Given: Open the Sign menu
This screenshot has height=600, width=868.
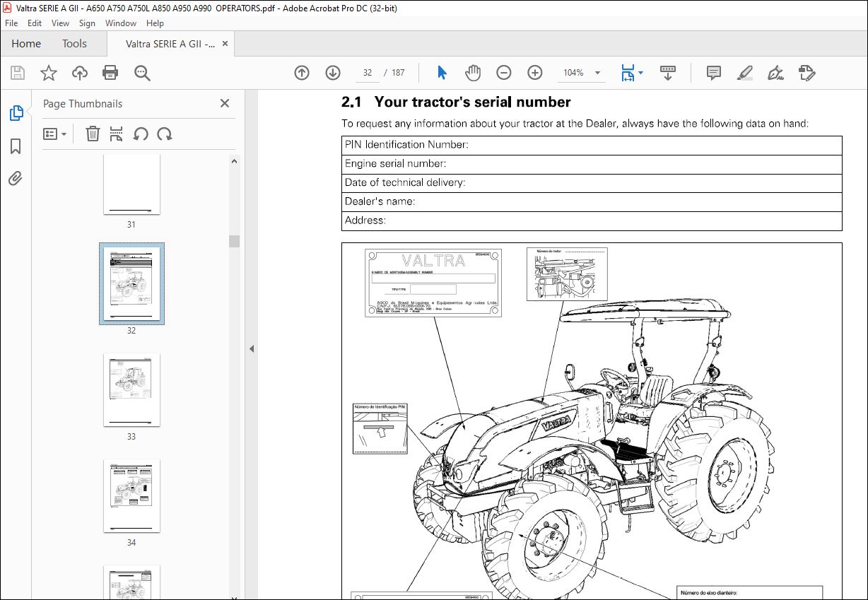Looking at the screenshot, I should tap(87, 23).
